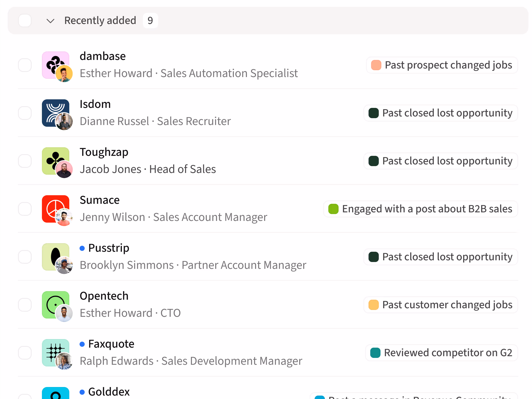
Task: Click the Engaged with a post about B2B sales tag
Action: [x=420, y=209]
